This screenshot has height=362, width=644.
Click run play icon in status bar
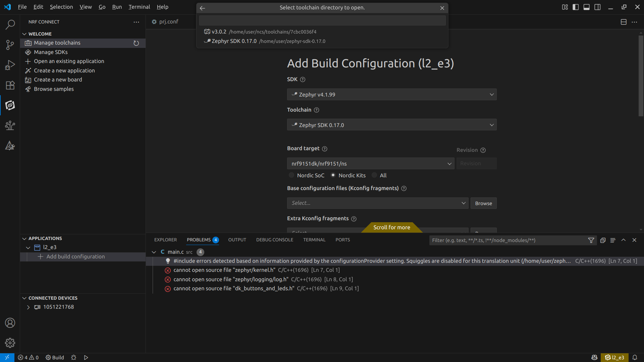86,358
